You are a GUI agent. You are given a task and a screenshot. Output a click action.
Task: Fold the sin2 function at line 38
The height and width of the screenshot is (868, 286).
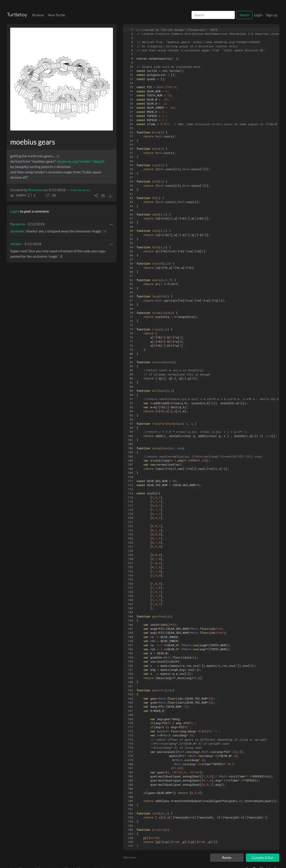pos(135,182)
